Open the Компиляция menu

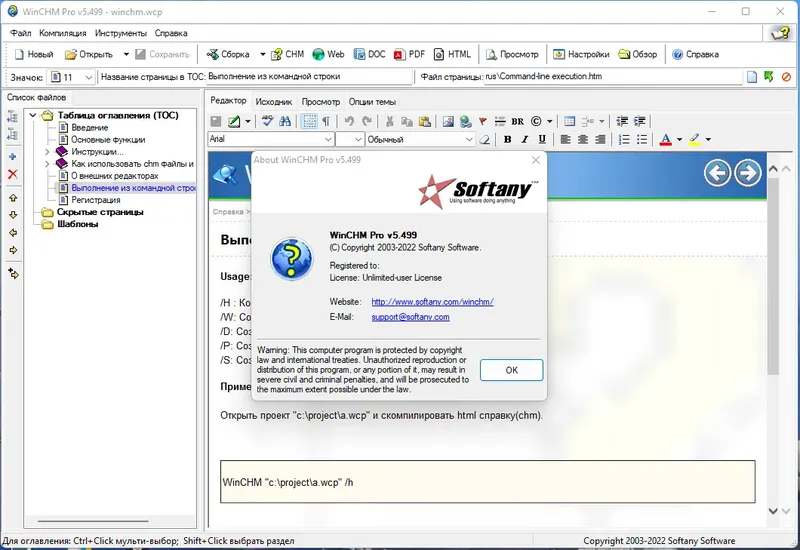(x=63, y=33)
